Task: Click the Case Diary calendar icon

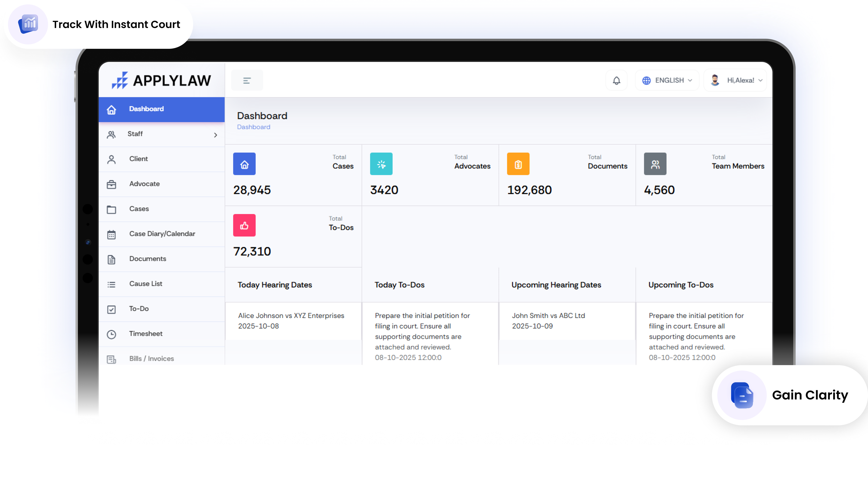Action: tap(112, 235)
